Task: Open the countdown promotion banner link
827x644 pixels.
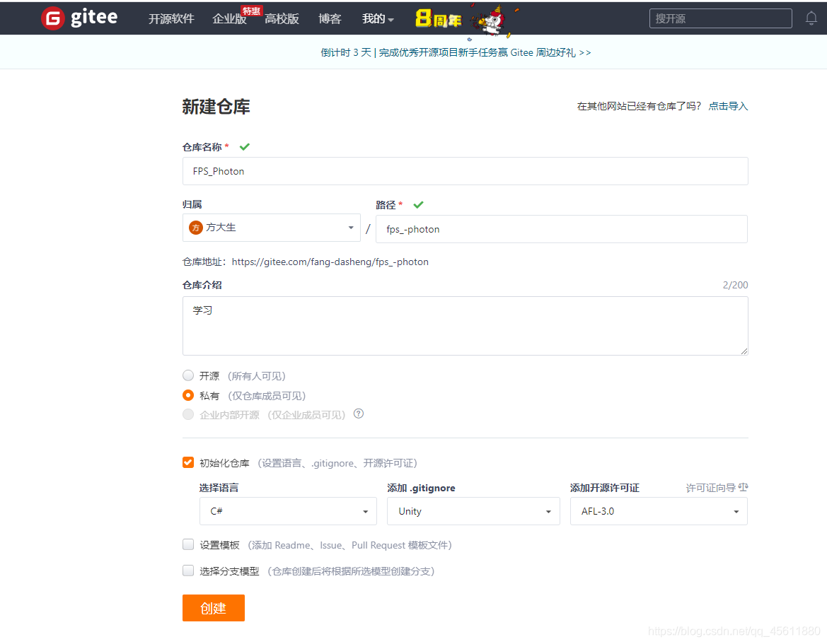Action: click(x=456, y=52)
